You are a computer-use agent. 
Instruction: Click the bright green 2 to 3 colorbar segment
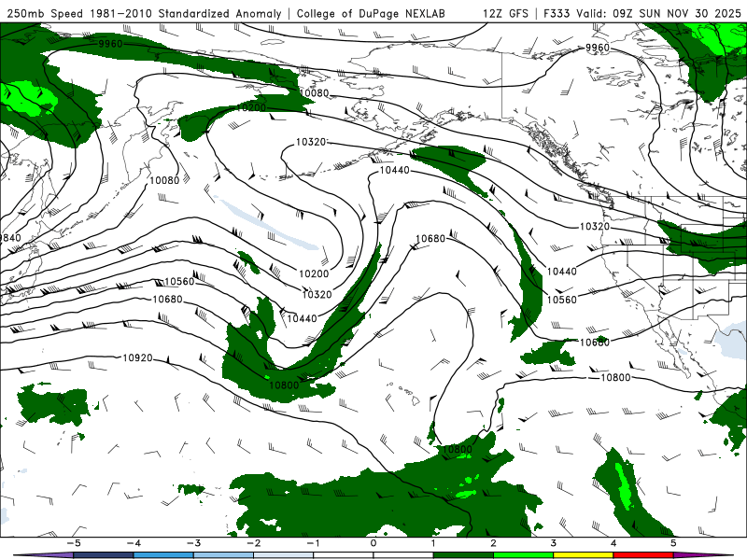(x=524, y=555)
